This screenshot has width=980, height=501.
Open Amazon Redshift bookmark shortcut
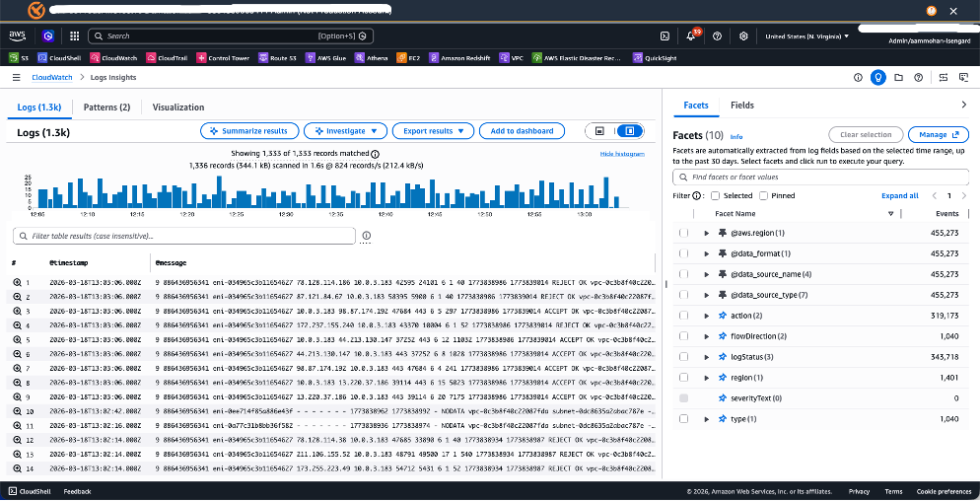pos(460,58)
